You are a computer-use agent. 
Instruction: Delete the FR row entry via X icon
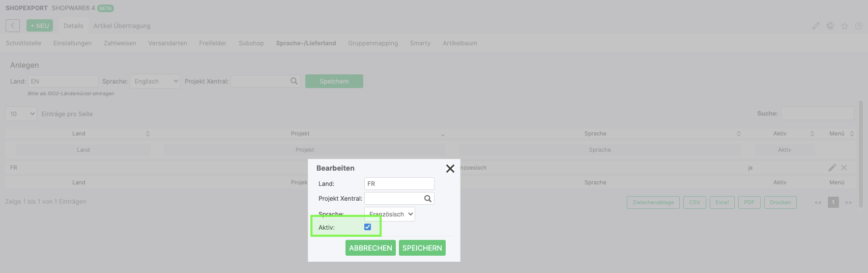[844, 168]
